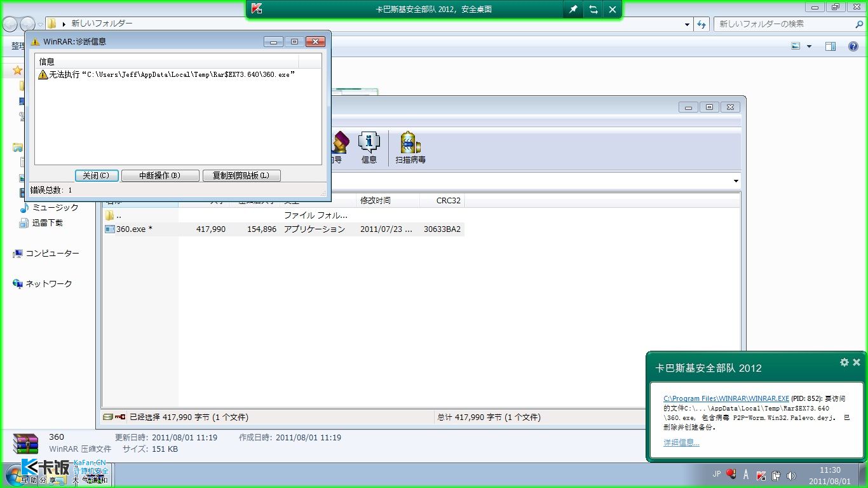Click 复制到剪贴板(L) button

pos(241,175)
